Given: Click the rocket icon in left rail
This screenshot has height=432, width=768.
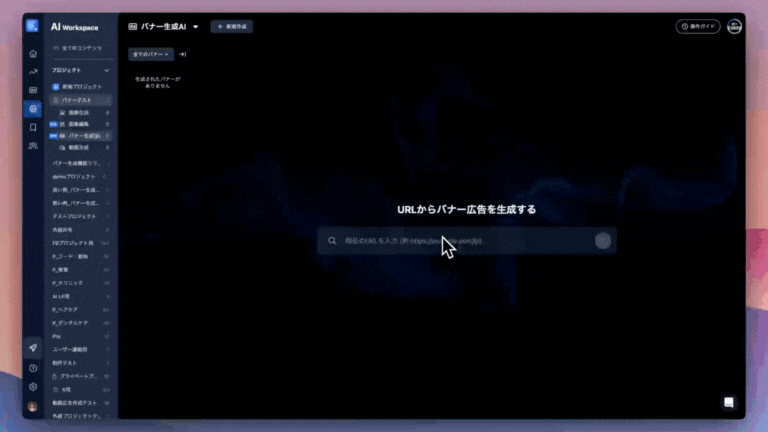Looking at the screenshot, I should 33,347.
